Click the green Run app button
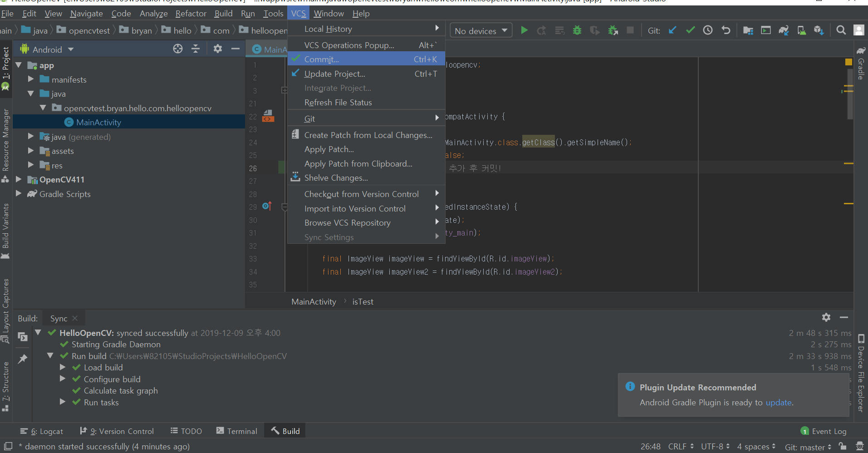The width and height of the screenshot is (868, 453). pos(524,30)
